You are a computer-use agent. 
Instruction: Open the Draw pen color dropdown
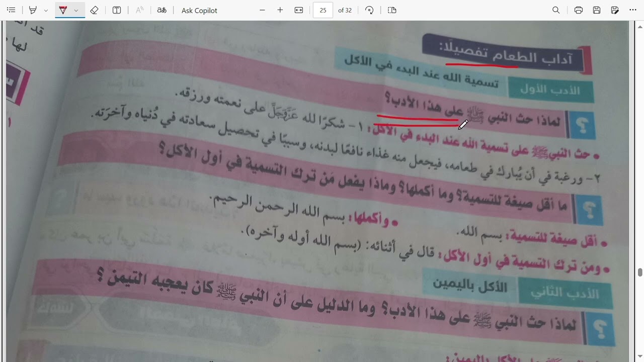tap(76, 10)
